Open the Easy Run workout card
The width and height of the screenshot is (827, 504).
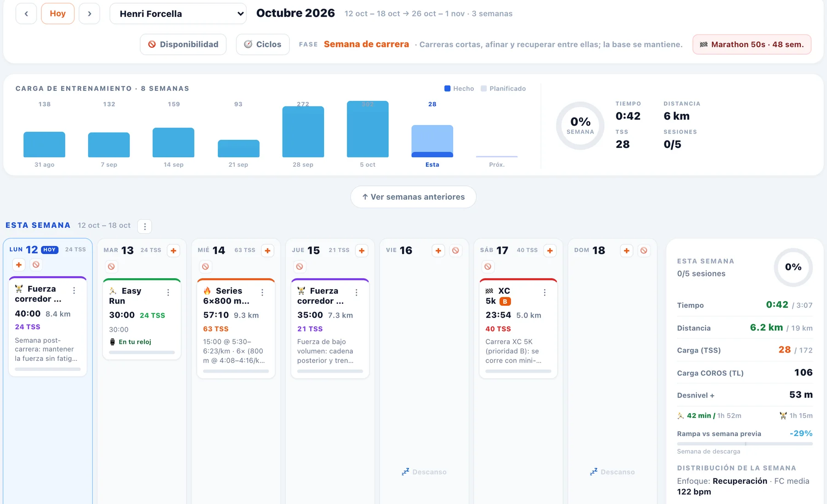point(142,319)
